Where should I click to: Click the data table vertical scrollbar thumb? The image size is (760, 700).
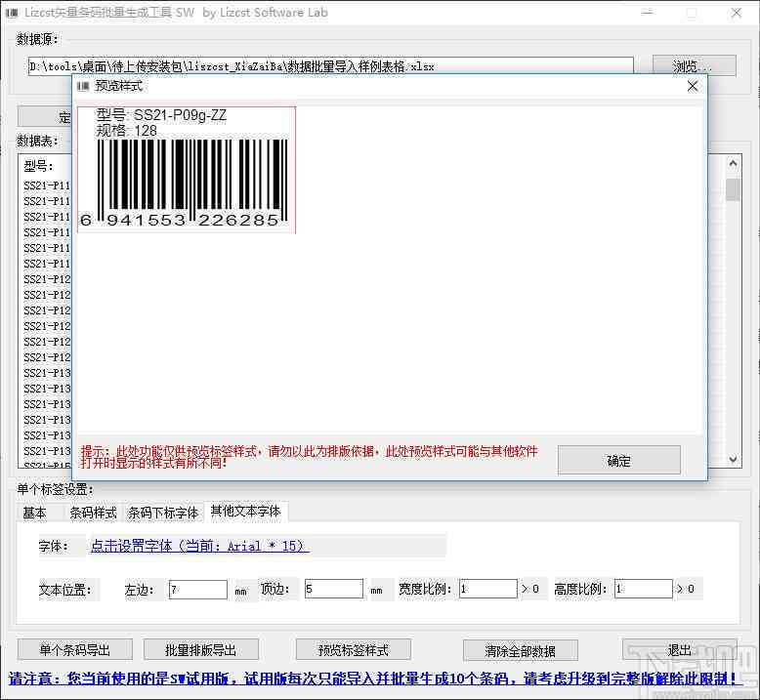[x=733, y=189]
